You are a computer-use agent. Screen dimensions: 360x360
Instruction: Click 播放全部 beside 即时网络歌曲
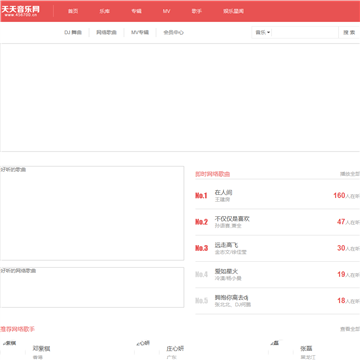pos(350,174)
